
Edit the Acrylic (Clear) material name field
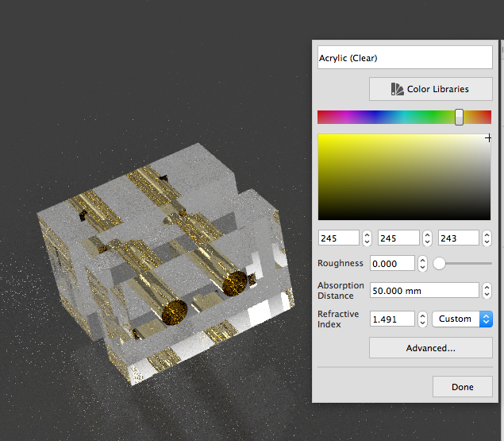click(x=405, y=57)
